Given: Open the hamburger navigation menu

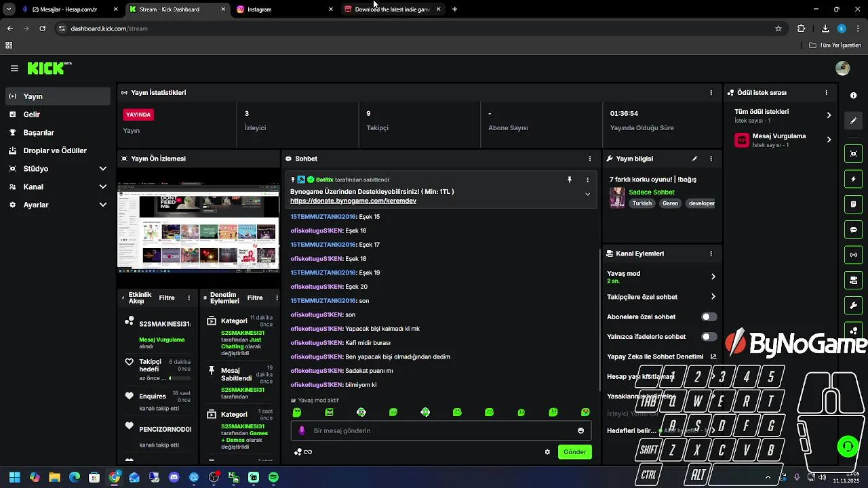Looking at the screenshot, I should [14, 68].
